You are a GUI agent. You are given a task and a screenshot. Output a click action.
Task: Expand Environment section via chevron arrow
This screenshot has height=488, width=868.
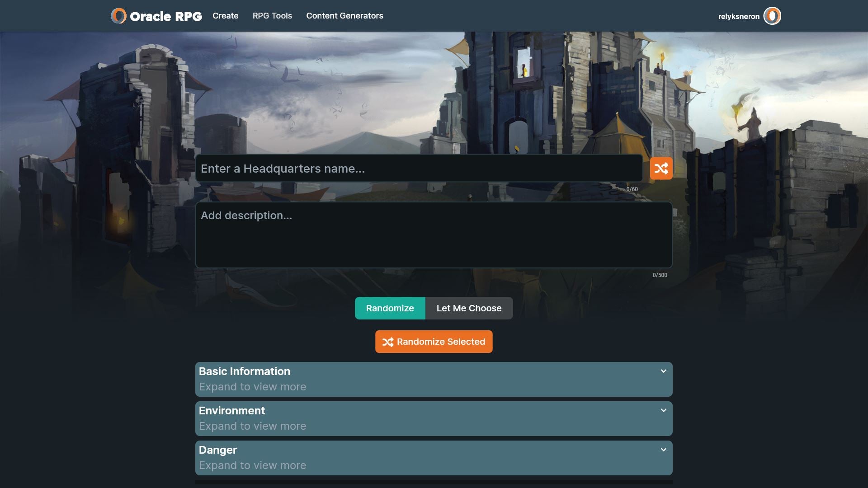coord(663,410)
